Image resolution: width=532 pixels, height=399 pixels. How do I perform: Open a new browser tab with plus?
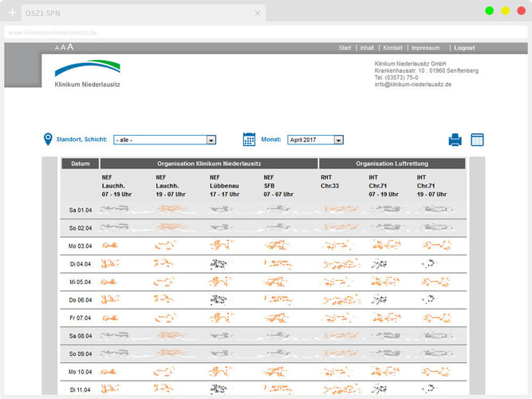(x=12, y=13)
